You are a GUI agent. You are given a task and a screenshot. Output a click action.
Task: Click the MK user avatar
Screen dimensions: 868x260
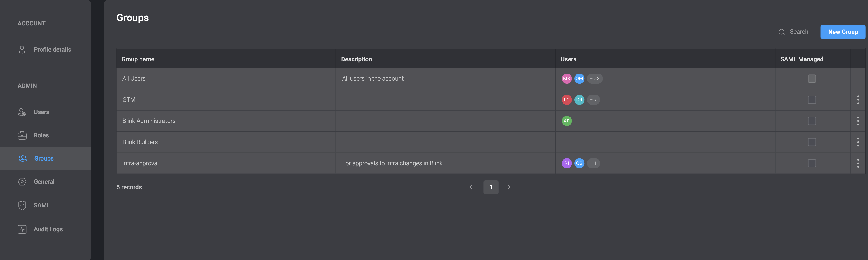(566, 79)
